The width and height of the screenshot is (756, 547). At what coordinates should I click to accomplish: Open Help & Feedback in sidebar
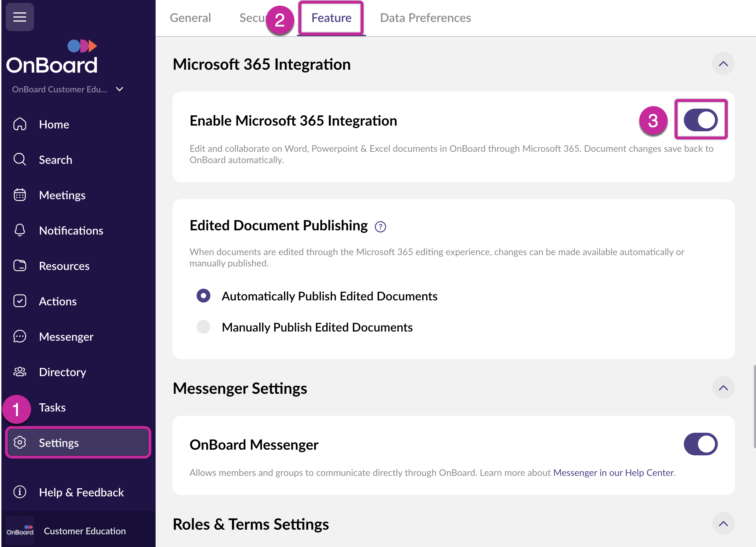tap(78, 492)
